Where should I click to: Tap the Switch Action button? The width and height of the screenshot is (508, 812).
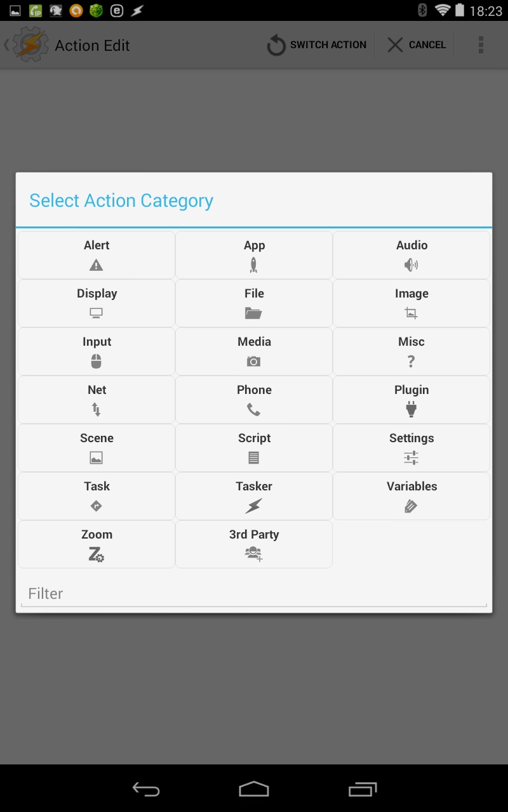click(316, 45)
